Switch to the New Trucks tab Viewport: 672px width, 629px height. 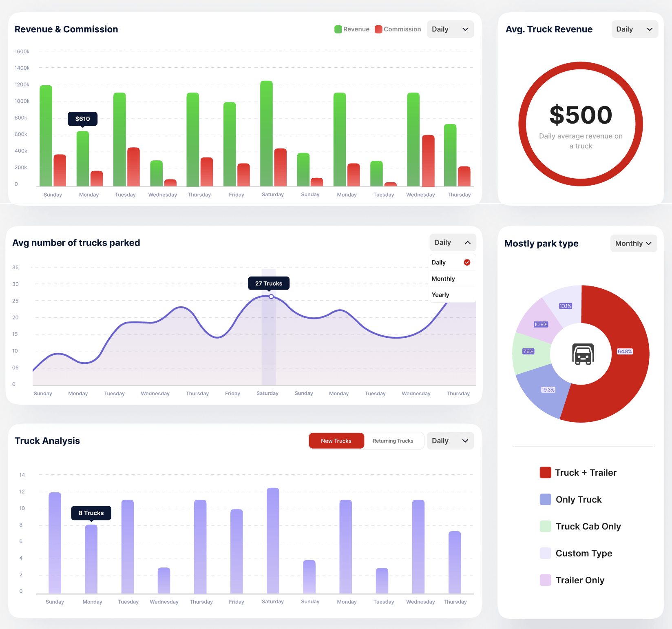pos(336,441)
